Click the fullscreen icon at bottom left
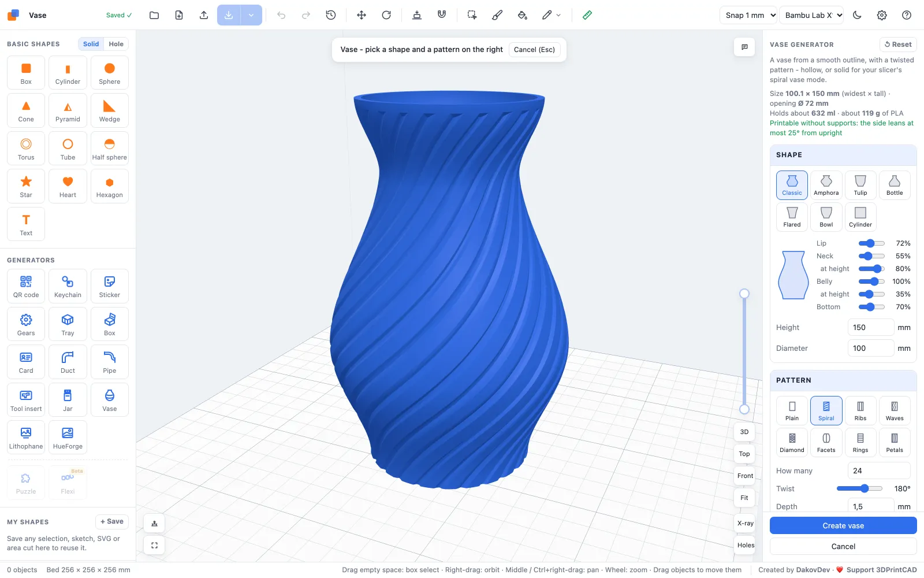This screenshot has width=924, height=578. click(x=154, y=545)
